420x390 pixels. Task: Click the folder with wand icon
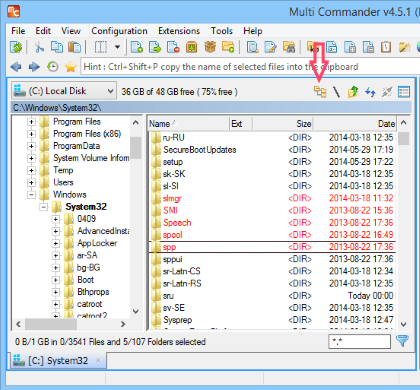[x=404, y=47]
